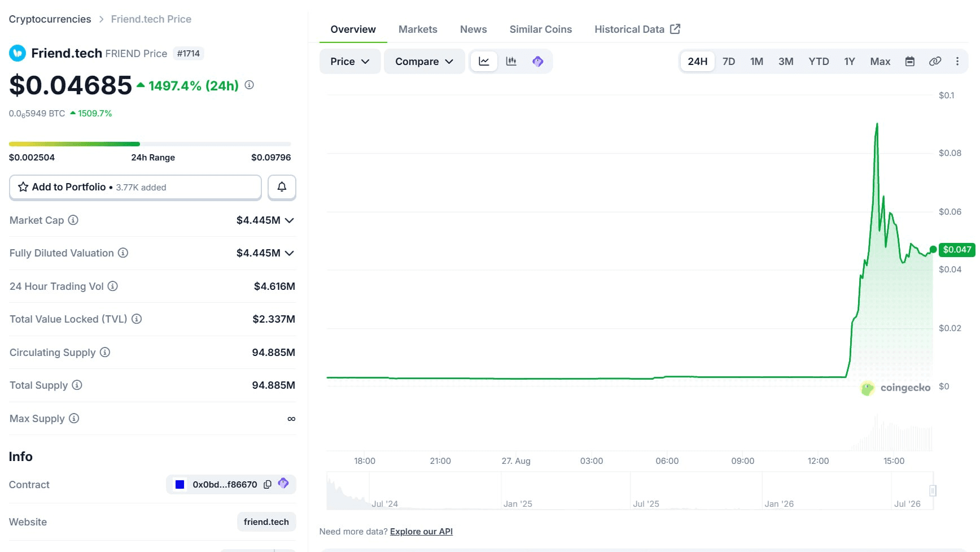Show Total Value Locked info icon
This screenshot has height=552, width=980.
coord(137,319)
